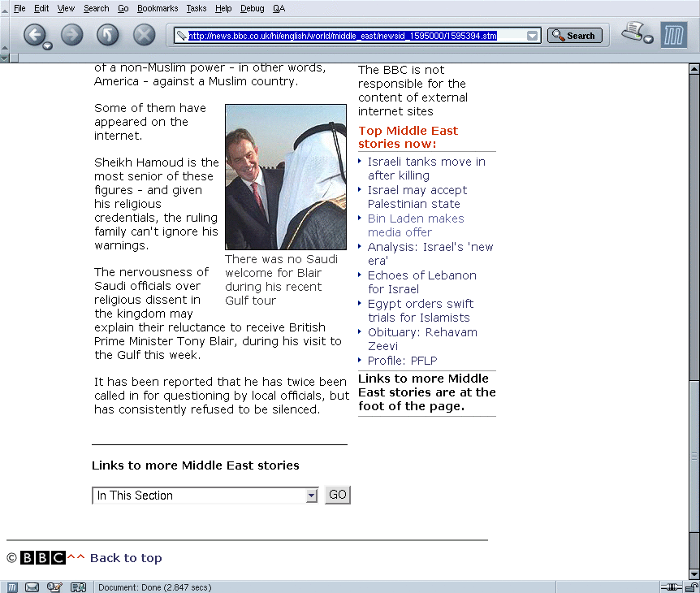700x593 pixels.
Task: Click the vertical scrollbar down arrow
Action: (x=694, y=574)
